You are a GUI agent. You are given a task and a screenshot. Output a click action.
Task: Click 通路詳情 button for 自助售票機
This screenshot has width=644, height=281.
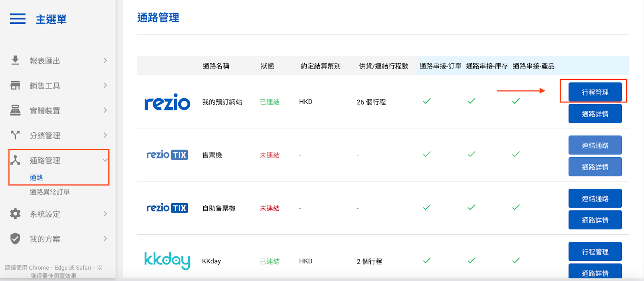click(x=595, y=220)
